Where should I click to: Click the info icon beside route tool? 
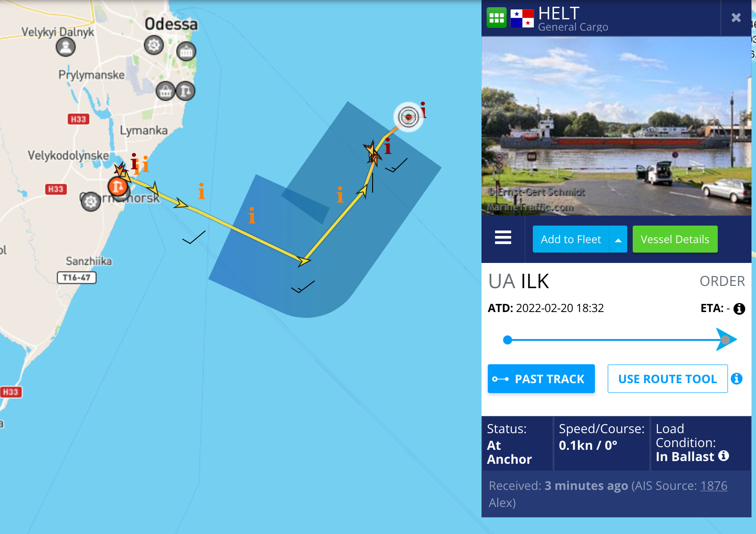click(737, 379)
